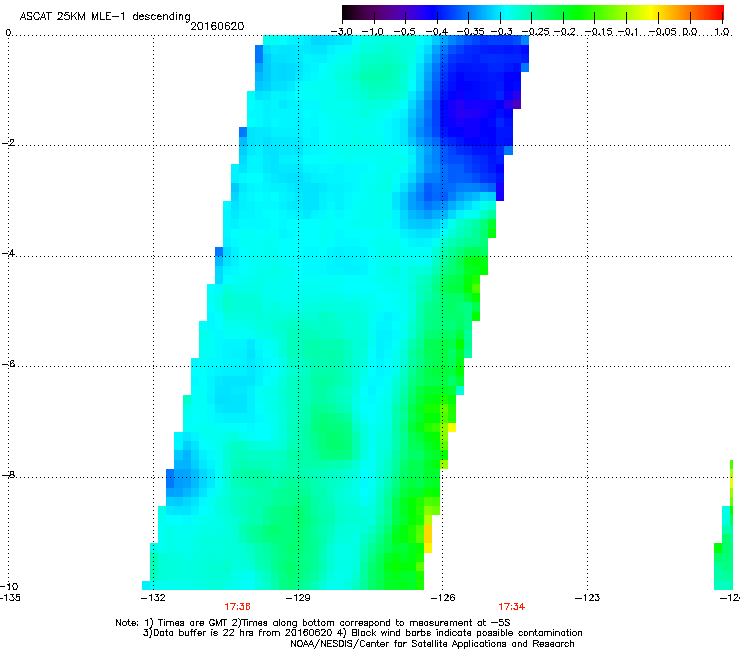This screenshot has width=740, height=650.
Task: Click the -0.05 color scale label
Action: point(663,32)
